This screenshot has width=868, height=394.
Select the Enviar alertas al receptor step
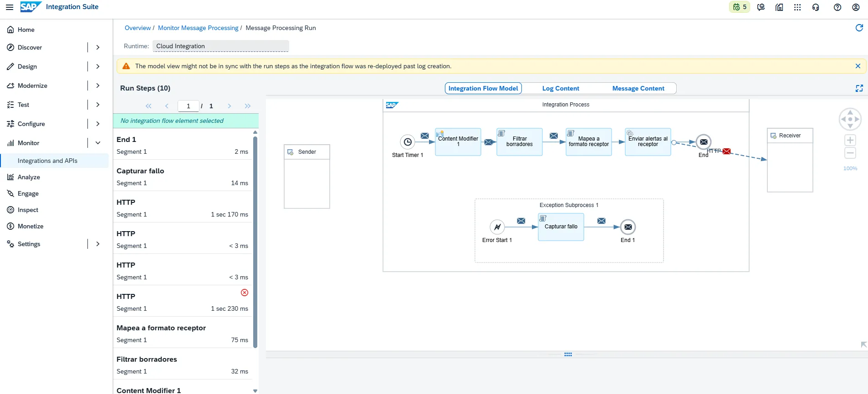click(648, 142)
